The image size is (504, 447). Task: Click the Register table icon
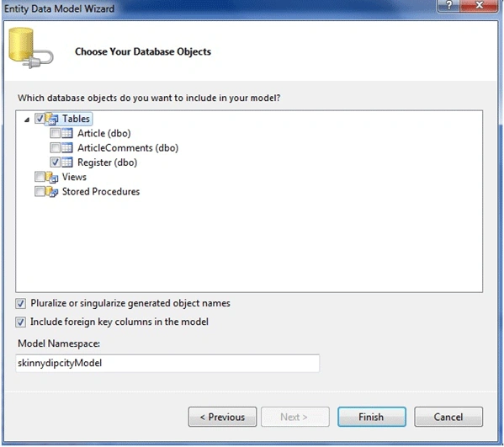pyautogui.click(x=66, y=162)
